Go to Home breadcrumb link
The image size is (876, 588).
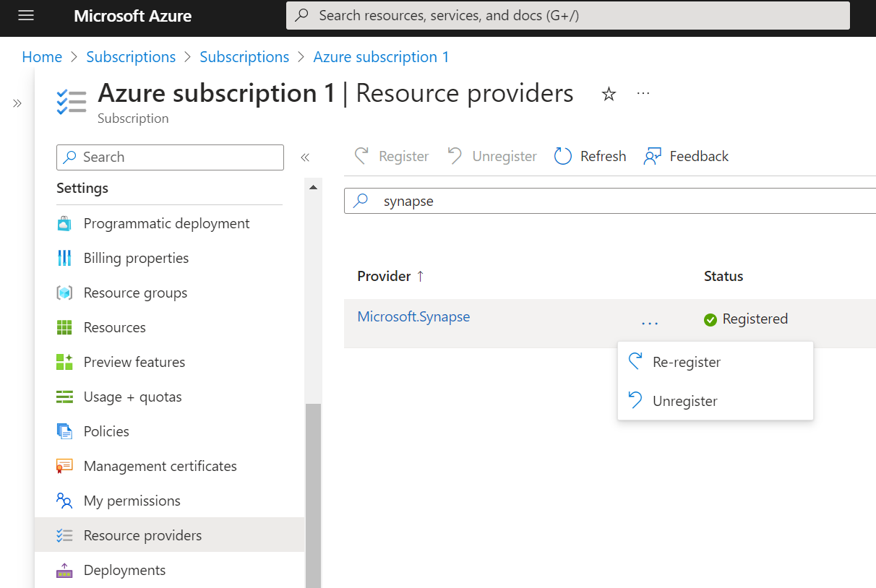click(x=42, y=57)
